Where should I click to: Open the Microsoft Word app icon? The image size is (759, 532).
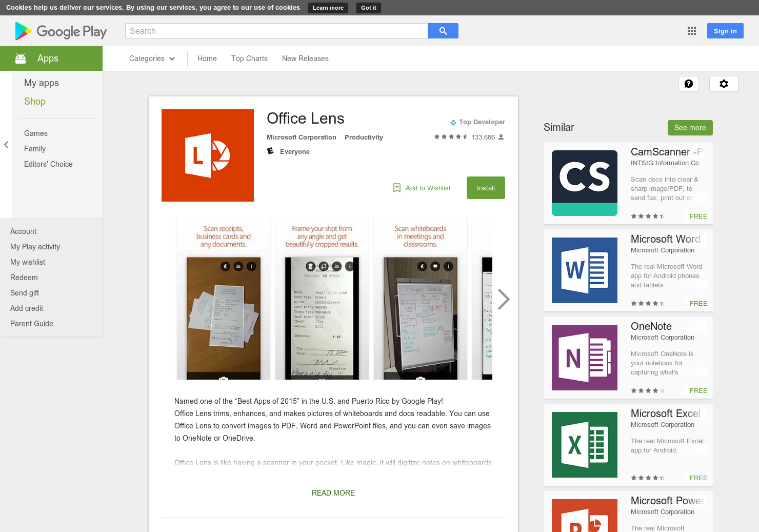(x=584, y=270)
